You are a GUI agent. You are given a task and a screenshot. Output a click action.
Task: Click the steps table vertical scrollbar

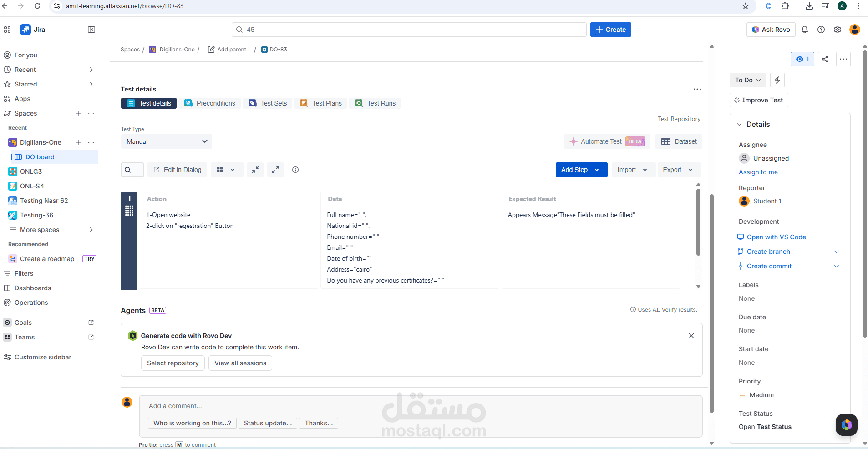tap(698, 222)
